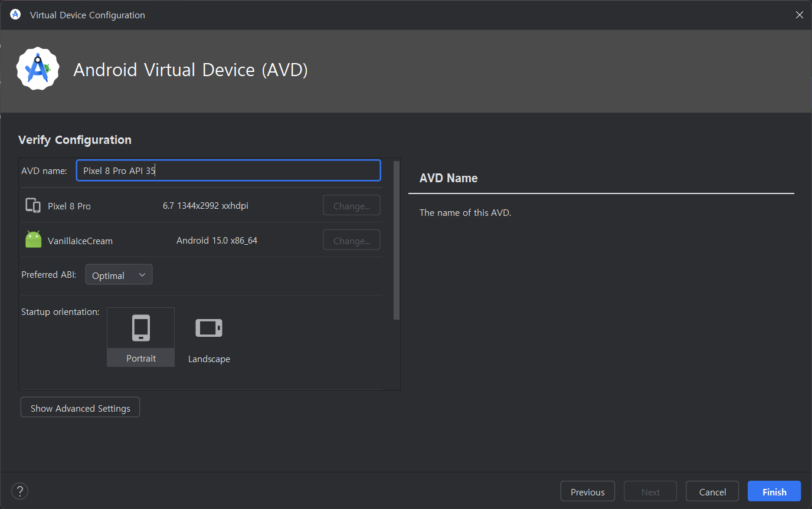Viewport: 812px width, 509px height.
Task: Click the Pixel 8 Pro device icon
Action: click(33, 206)
